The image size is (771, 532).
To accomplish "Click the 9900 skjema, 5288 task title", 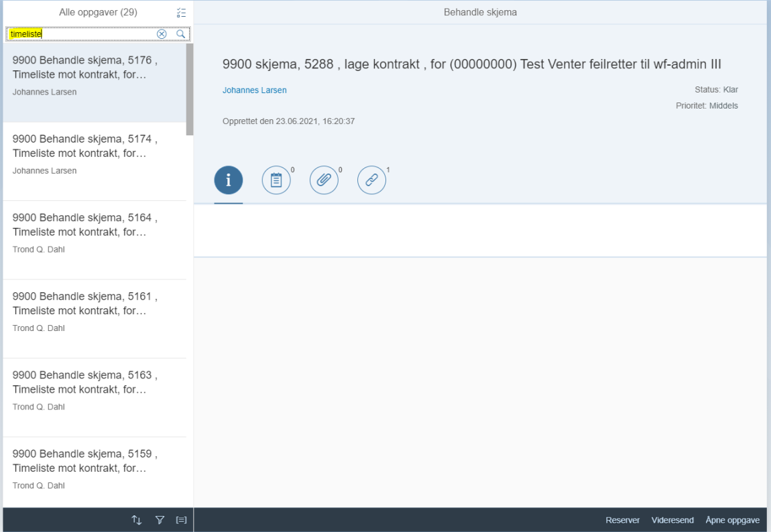I will pyautogui.click(x=471, y=64).
